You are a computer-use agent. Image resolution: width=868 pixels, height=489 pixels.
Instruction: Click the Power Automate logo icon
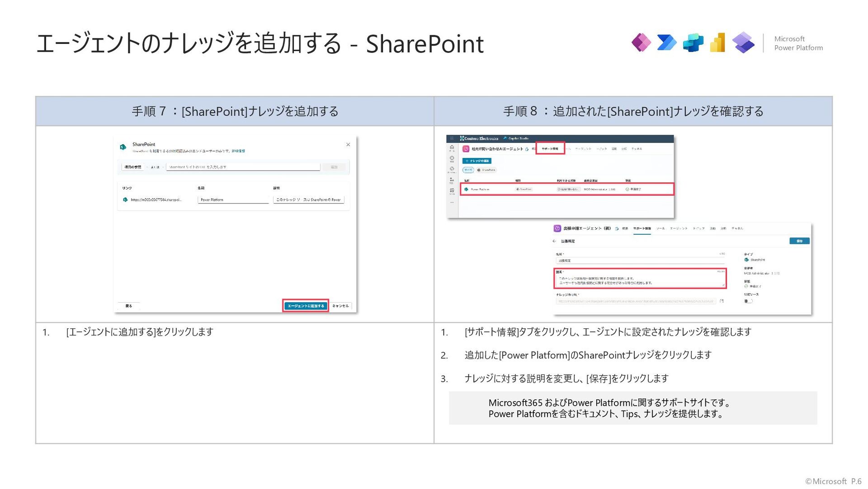tap(666, 43)
